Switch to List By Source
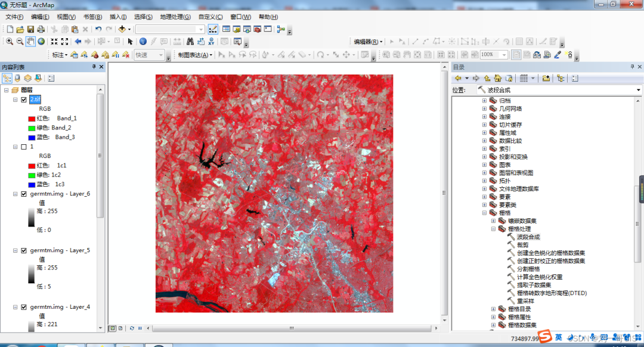Viewport: 644px width, 347px height. click(17, 78)
